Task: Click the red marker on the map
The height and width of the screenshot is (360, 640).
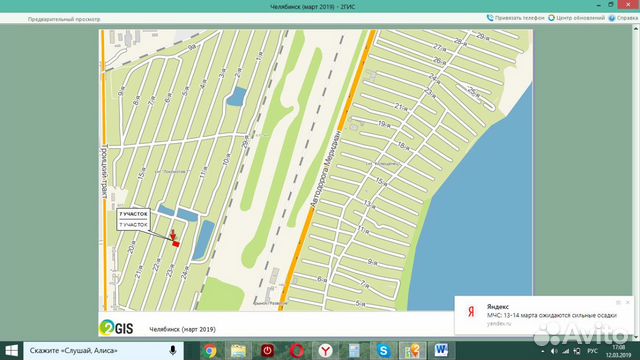Action: 176,244
